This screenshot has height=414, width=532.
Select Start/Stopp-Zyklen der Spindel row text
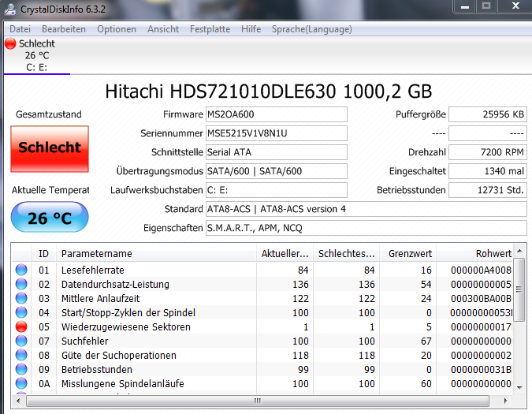click(x=128, y=312)
